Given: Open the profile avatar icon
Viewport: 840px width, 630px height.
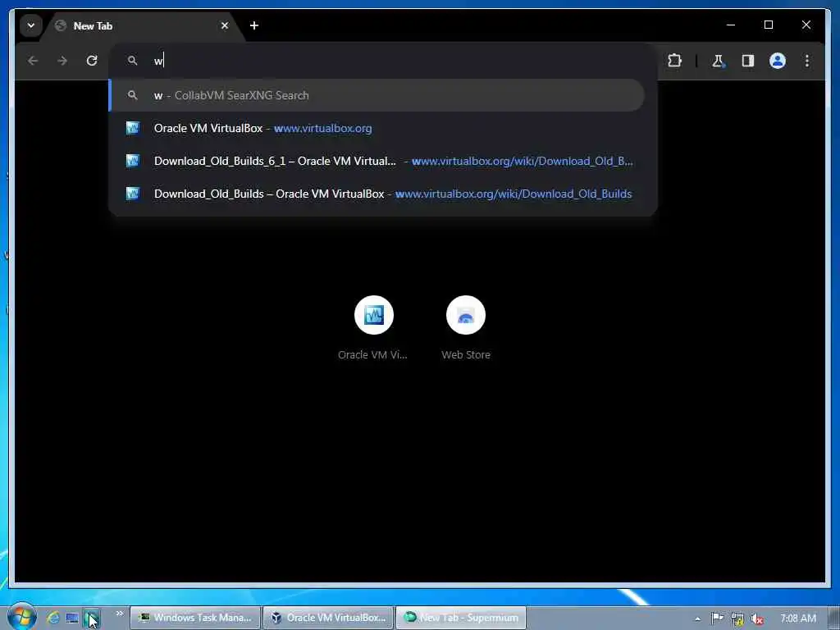Looking at the screenshot, I should [778, 61].
